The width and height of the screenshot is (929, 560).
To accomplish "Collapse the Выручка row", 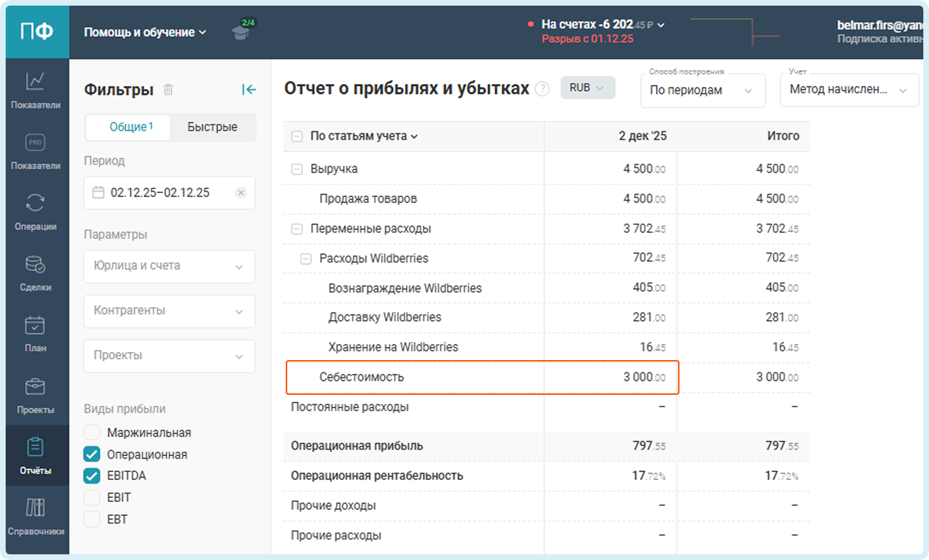I will pyautogui.click(x=297, y=169).
